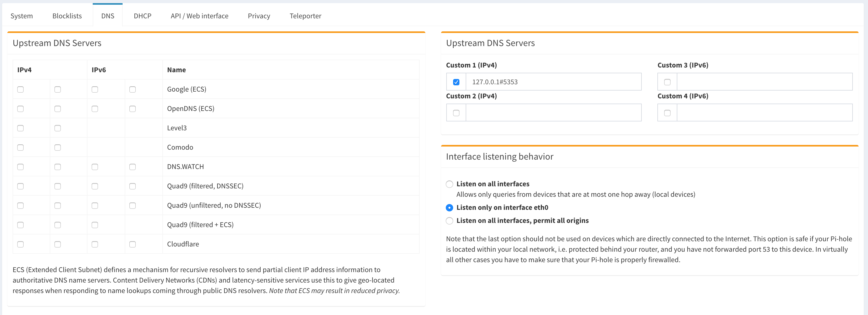Check the first IPv6 box for DNS.WATCH
Viewport: 868px width, 315px height.
click(x=95, y=167)
